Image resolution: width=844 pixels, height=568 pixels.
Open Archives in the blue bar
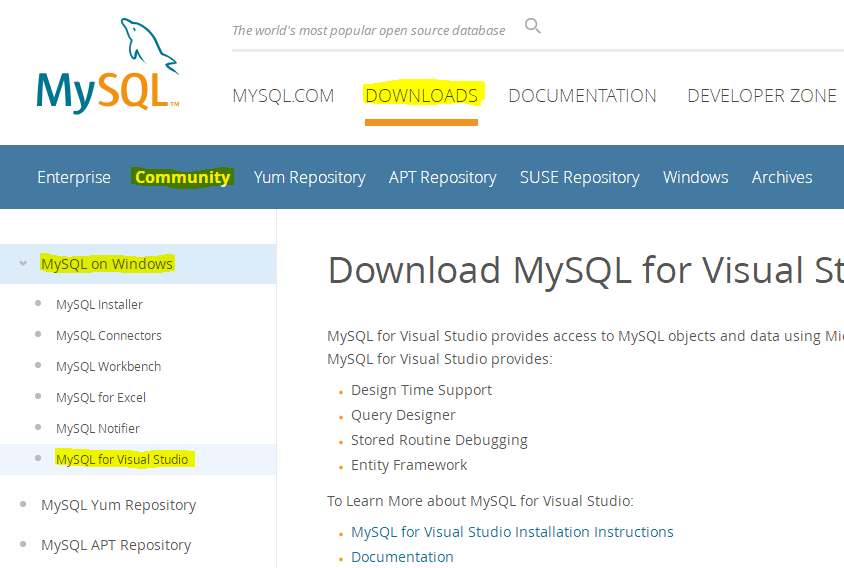[x=782, y=177]
